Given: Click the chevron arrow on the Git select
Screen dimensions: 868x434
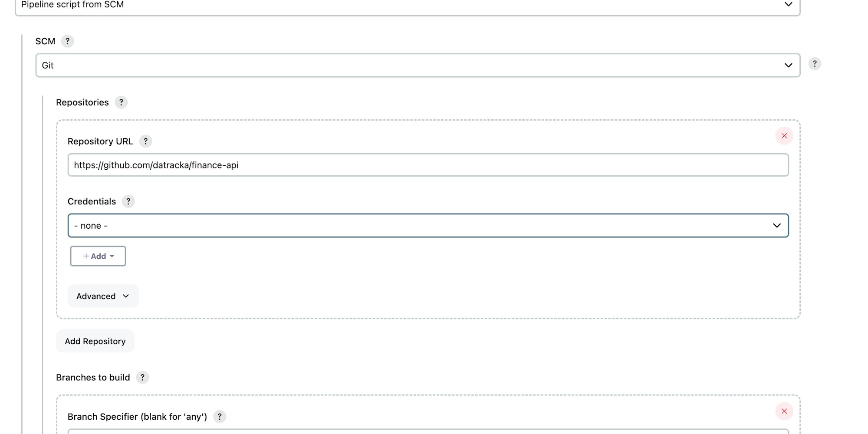Looking at the screenshot, I should pyautogui.click(x=788, y=65).
